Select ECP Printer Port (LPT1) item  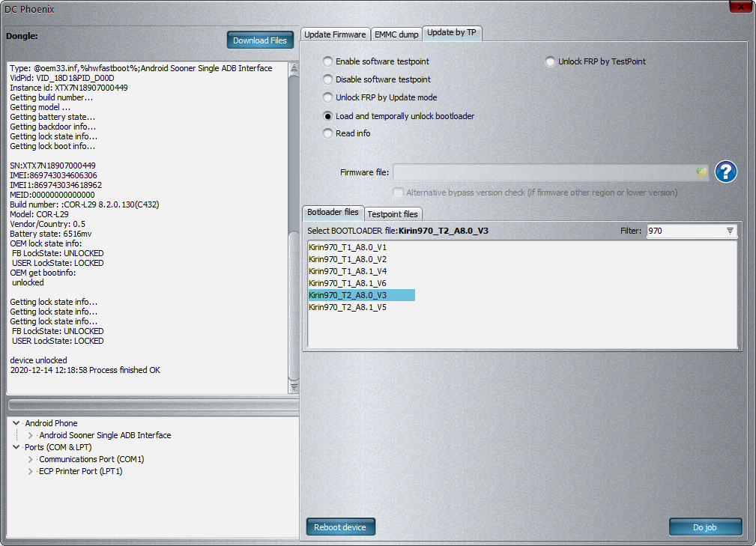point(80,471)
